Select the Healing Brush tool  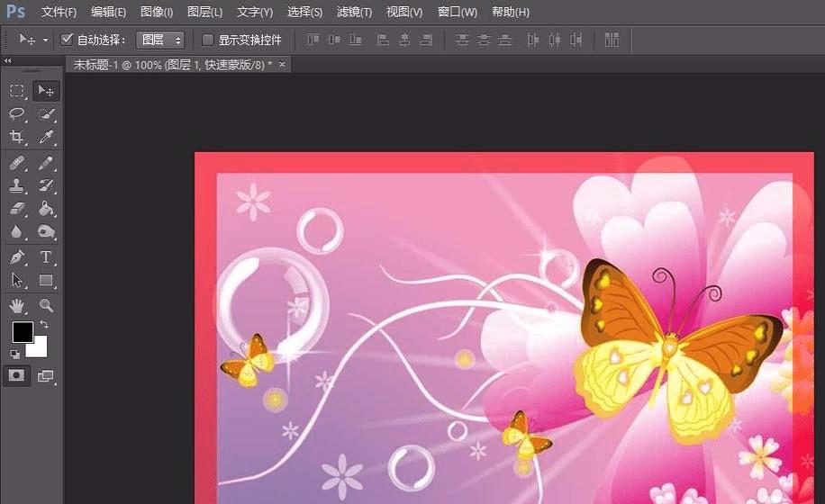pyautogui.click(x=17, y=163)
